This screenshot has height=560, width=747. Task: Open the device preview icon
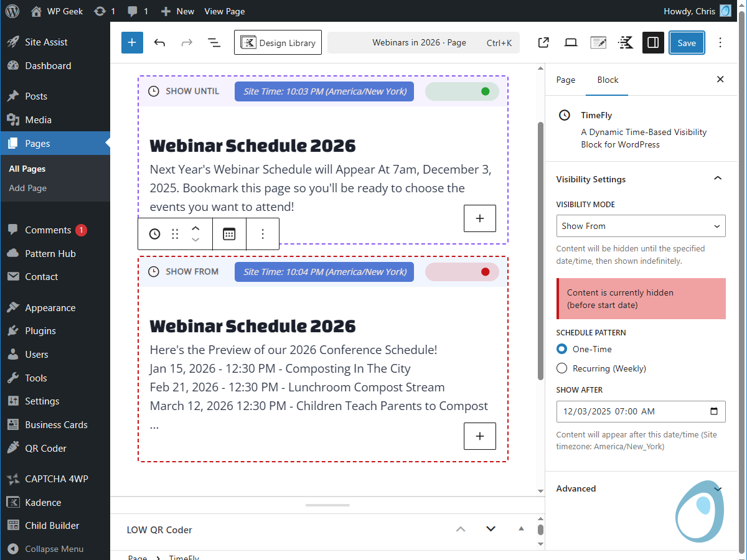point(570,42)
